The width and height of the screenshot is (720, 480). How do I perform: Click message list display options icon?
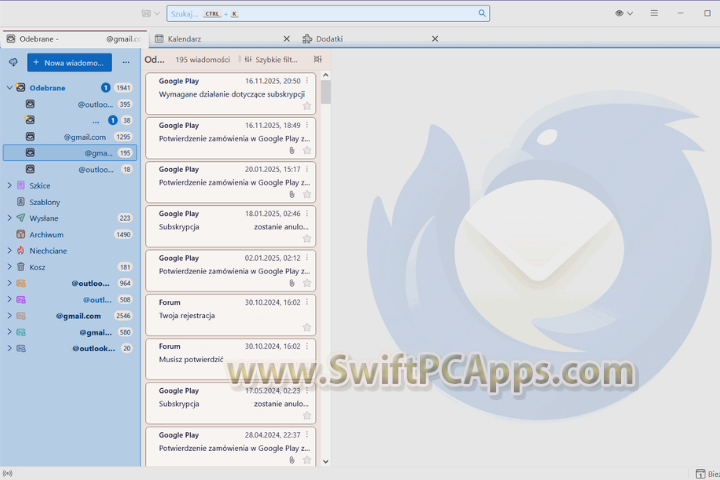317,59
